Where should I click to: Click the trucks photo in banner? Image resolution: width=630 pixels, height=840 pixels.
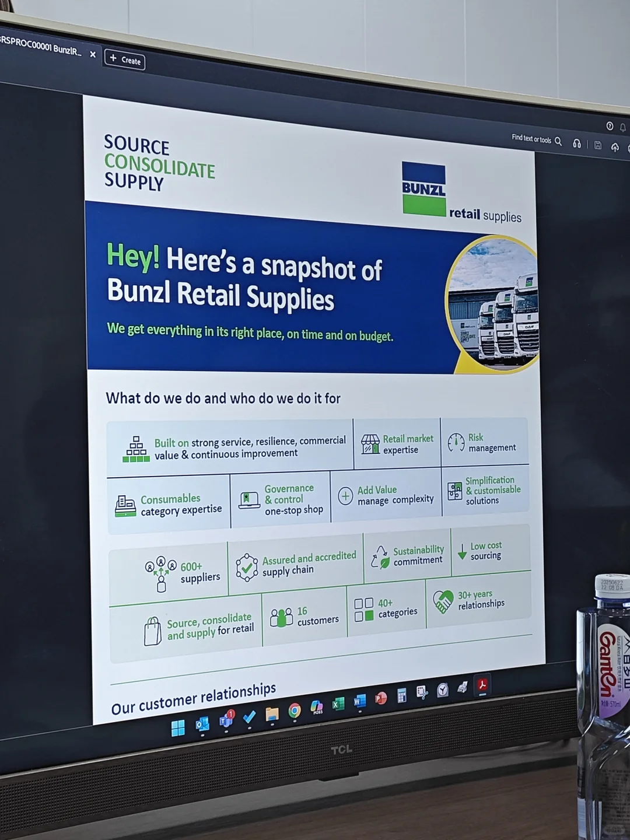coord(494,303)
